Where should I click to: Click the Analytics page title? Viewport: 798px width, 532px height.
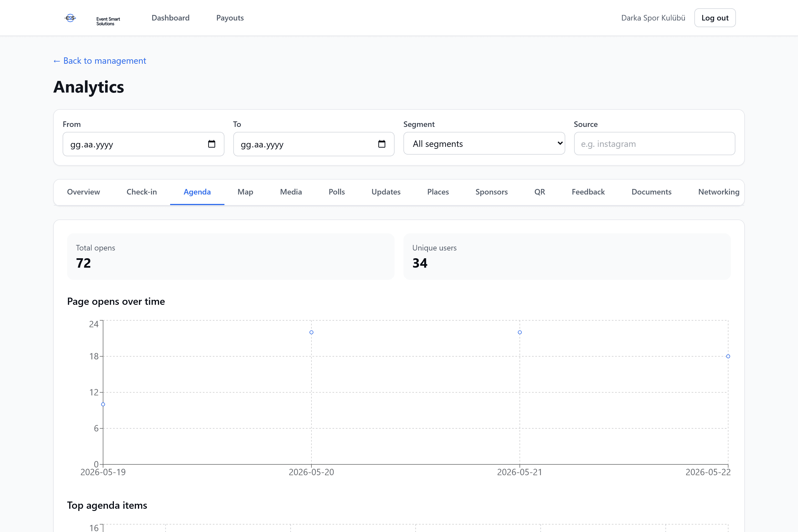[89, 87]
